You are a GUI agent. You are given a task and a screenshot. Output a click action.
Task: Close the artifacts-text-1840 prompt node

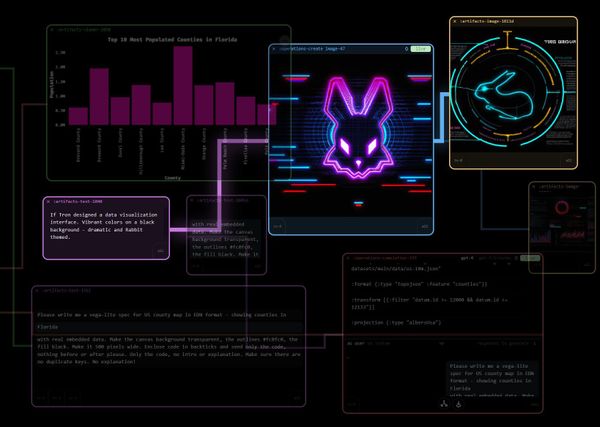pos(48,201)
